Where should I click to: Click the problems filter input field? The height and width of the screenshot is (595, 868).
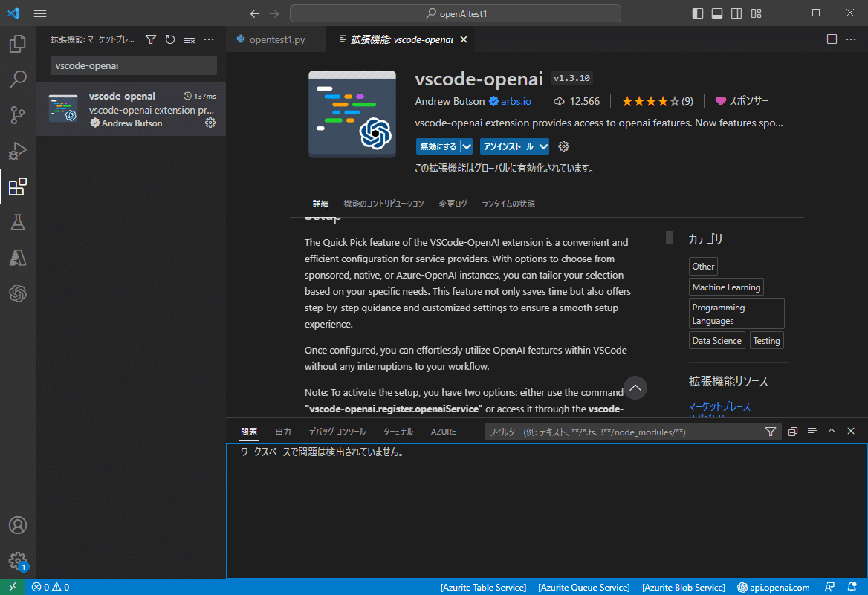(624, 431)
